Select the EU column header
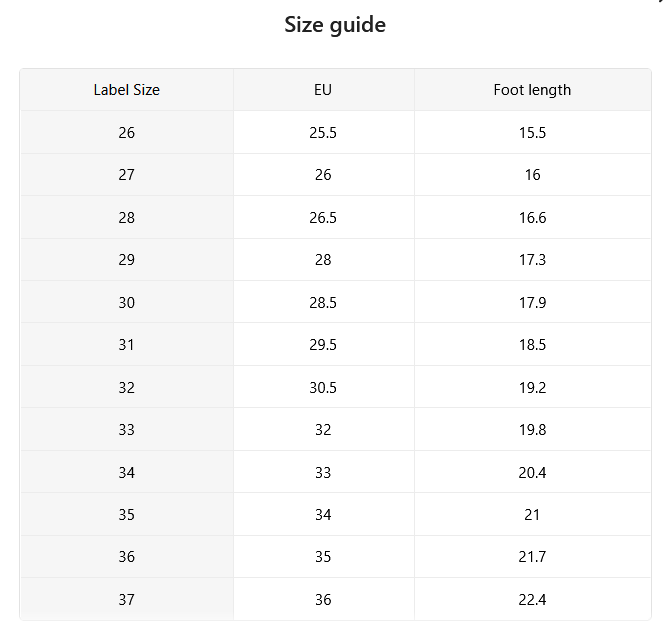The height and width of the screenshot is (628, 667). [x=324, y=90]
